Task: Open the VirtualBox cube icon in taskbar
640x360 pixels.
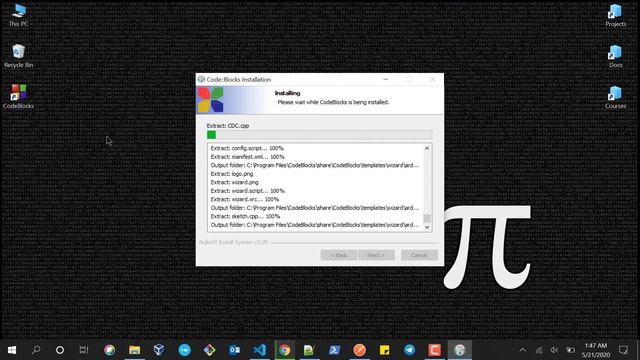Action: coord(159,350)
